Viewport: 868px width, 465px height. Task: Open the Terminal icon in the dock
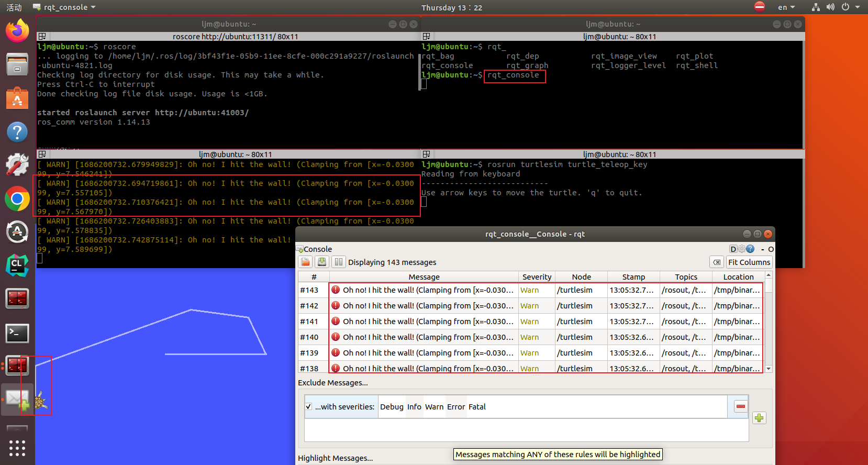click(x=17, y=333)
